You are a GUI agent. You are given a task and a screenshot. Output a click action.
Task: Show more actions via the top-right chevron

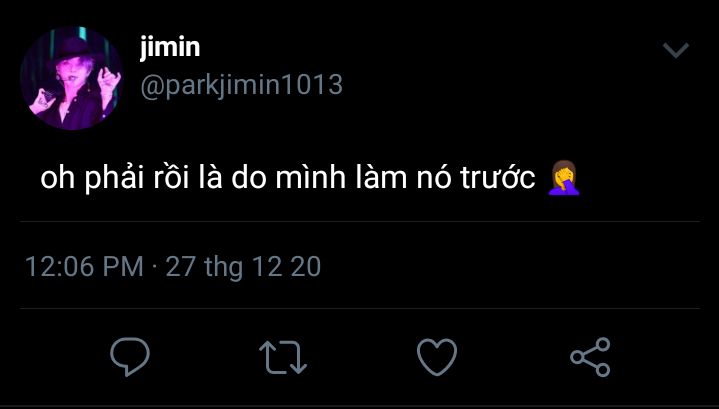point(676,50)
